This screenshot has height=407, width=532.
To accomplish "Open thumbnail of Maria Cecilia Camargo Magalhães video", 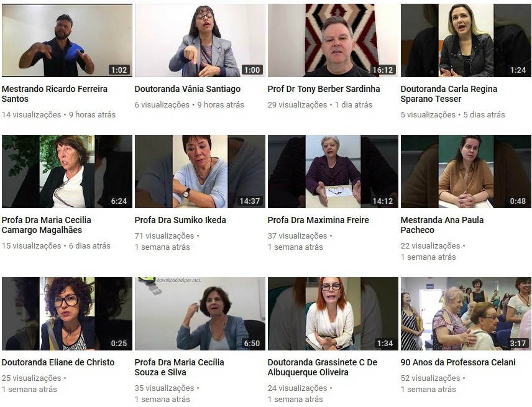I will pos(67,171).
